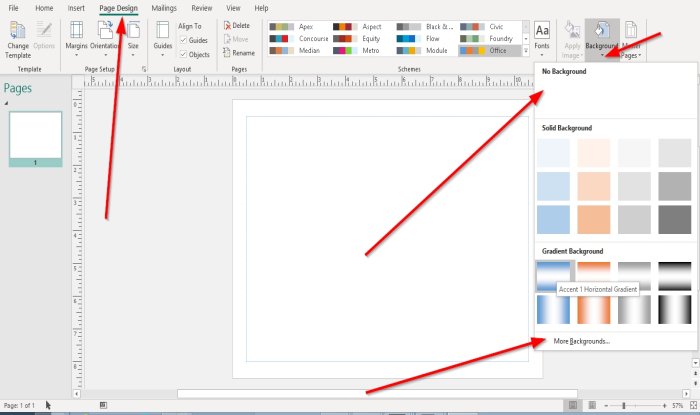Click zoom out minus button

click(x=606, y=406)
